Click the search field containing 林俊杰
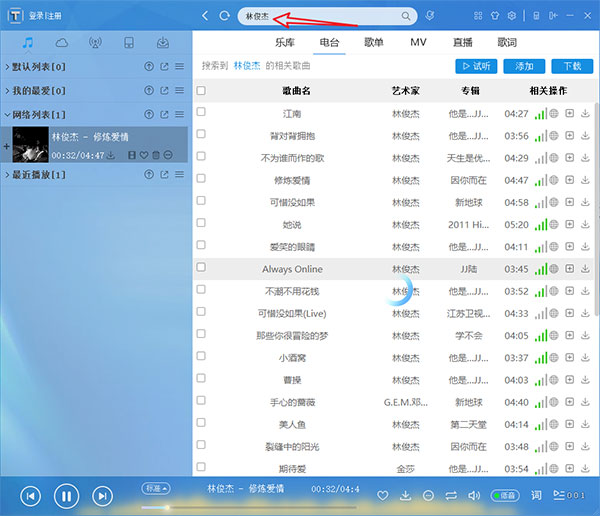 point(327,16)
